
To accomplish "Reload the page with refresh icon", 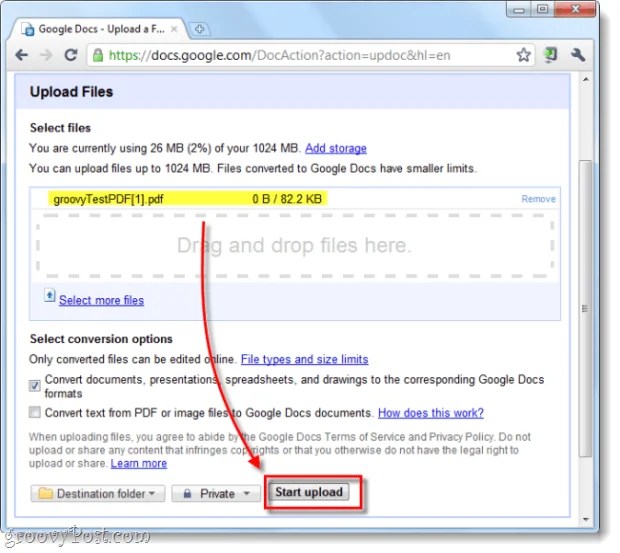I will click(x=71, y=55).
